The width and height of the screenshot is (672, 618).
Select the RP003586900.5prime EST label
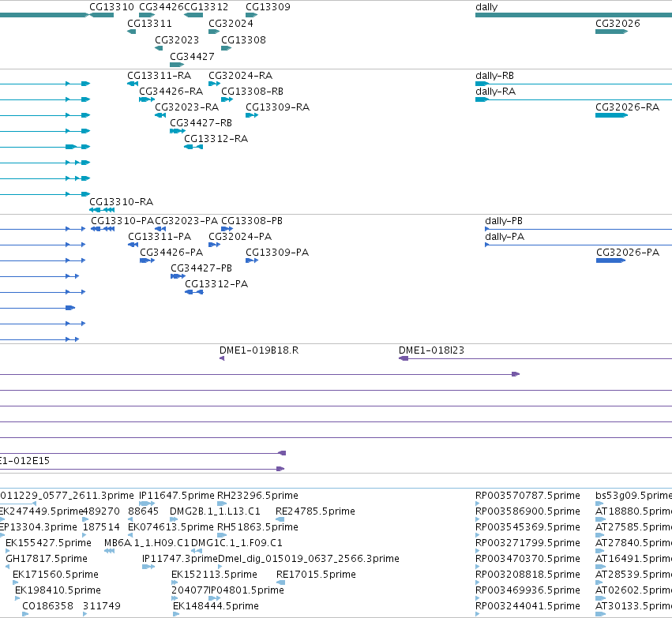(527, 511)
